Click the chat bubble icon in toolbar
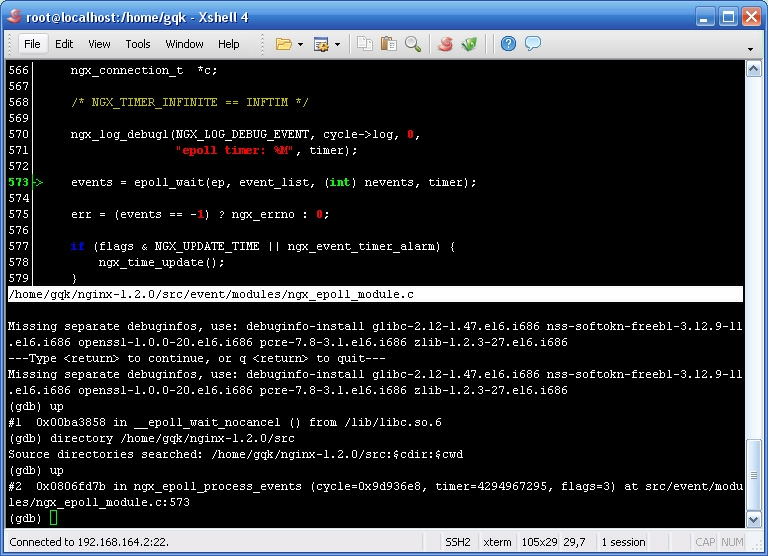 [532, 44]
